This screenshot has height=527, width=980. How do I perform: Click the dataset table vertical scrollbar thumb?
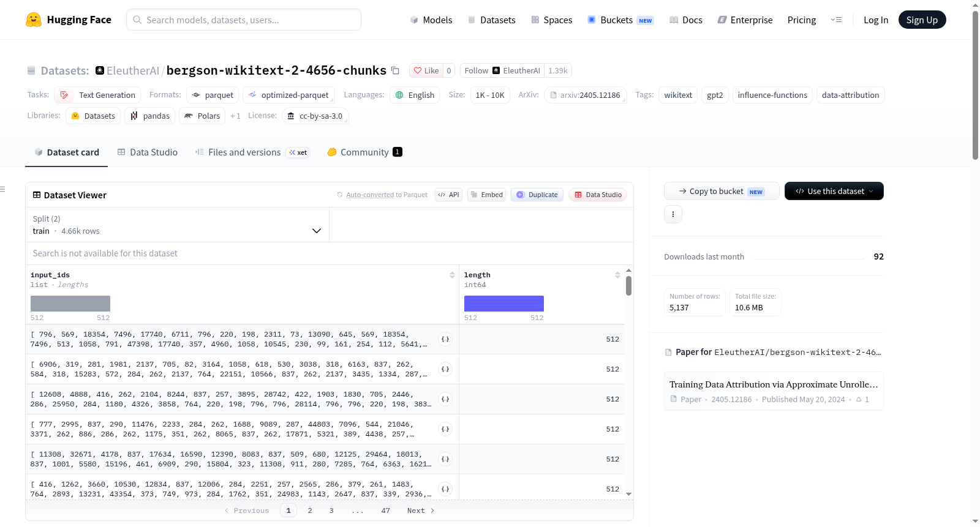(628, 286)
